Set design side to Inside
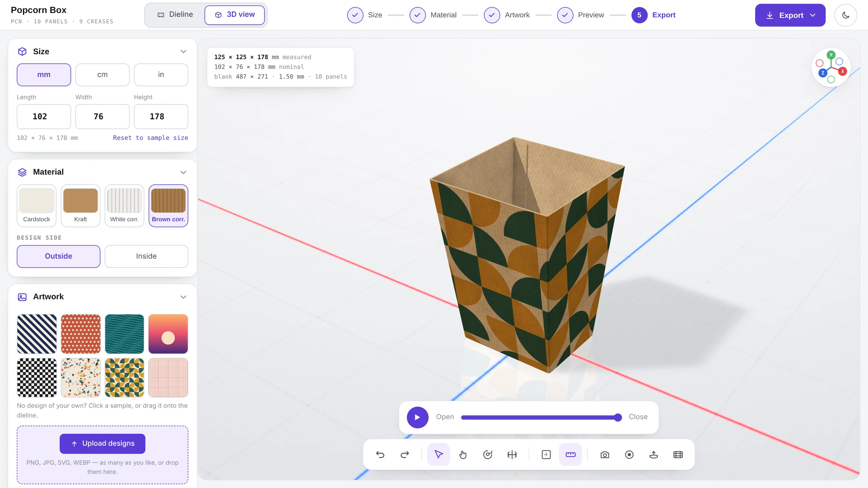 coord(146,256)
